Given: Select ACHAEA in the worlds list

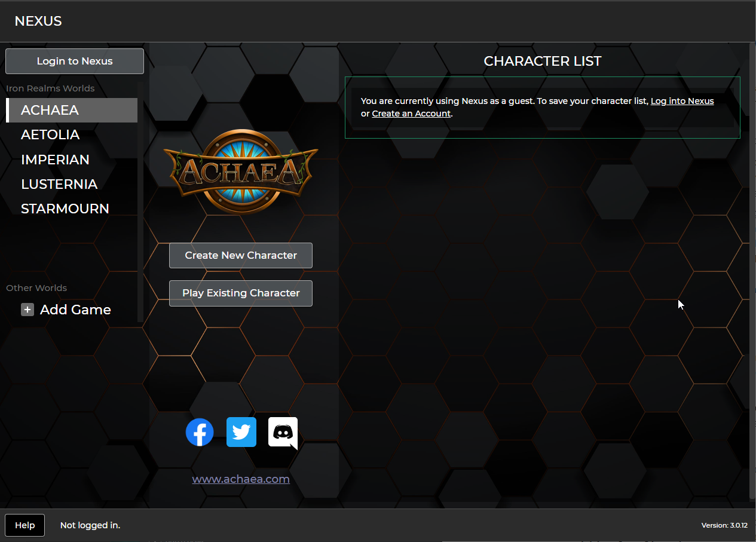Looking at the screenshot, I should pyautogui.click(x=50, y=111).
